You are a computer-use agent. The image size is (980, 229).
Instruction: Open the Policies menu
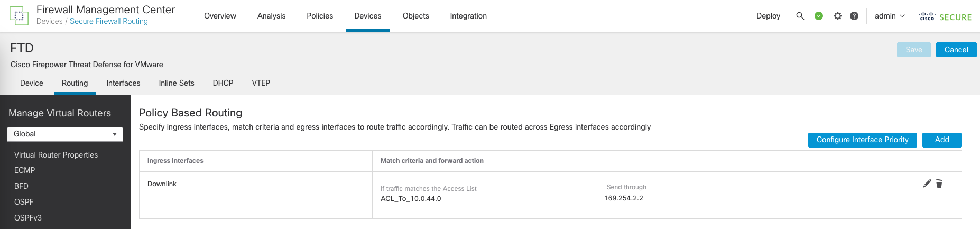[x=320, y=16]
